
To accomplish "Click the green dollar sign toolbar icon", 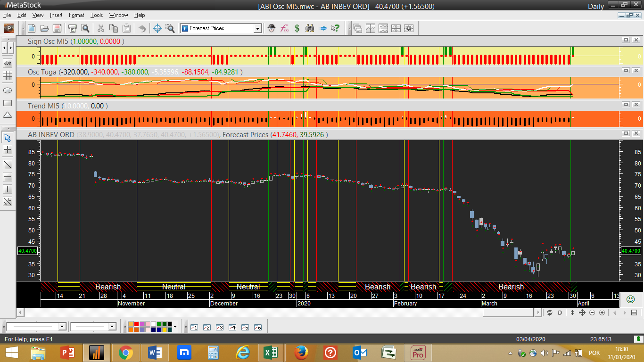I will [x=297, y=28].
